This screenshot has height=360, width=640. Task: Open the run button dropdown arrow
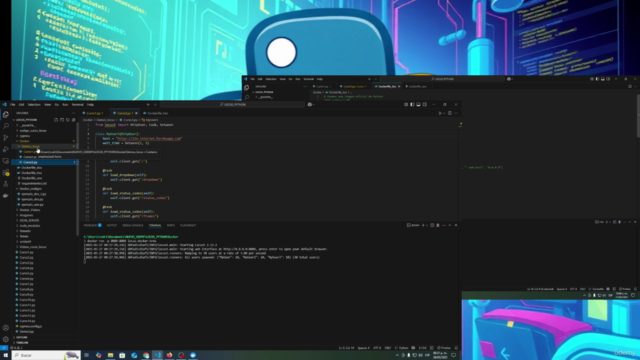pyautogui.click(x=444, y=113)
